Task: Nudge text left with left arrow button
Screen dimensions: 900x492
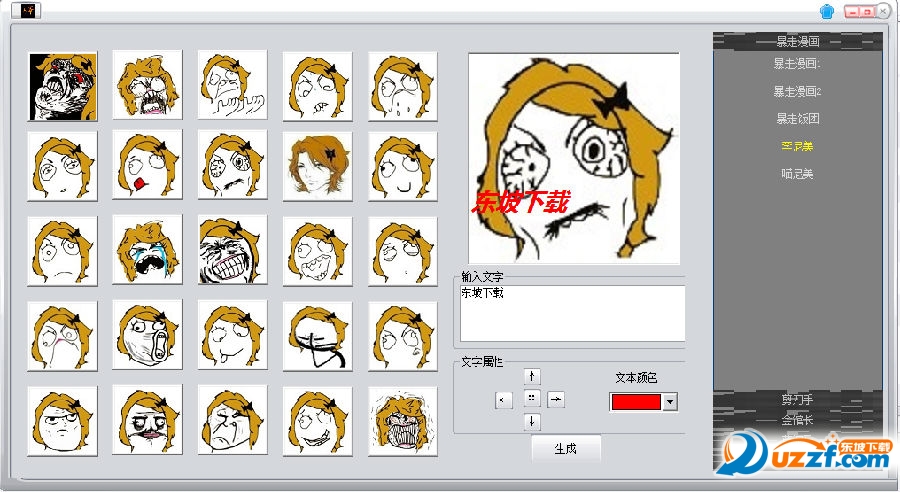Action: point(503,400)
